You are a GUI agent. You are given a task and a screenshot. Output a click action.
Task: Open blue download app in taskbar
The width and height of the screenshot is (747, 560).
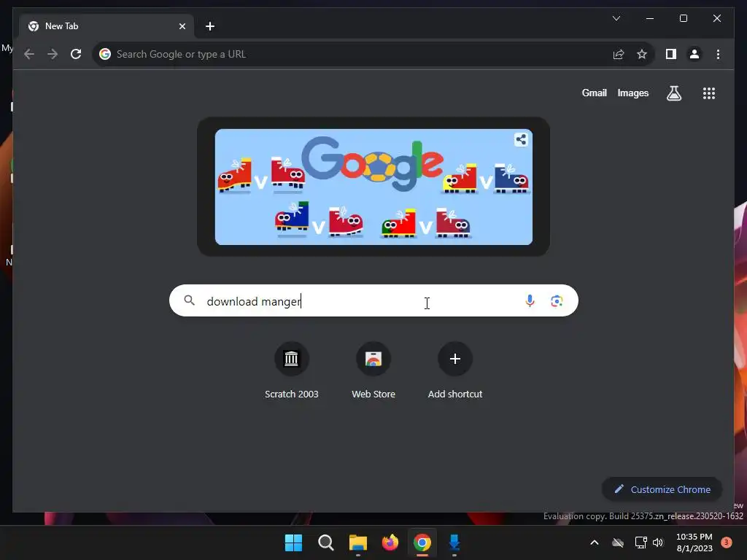coord(454,542)
